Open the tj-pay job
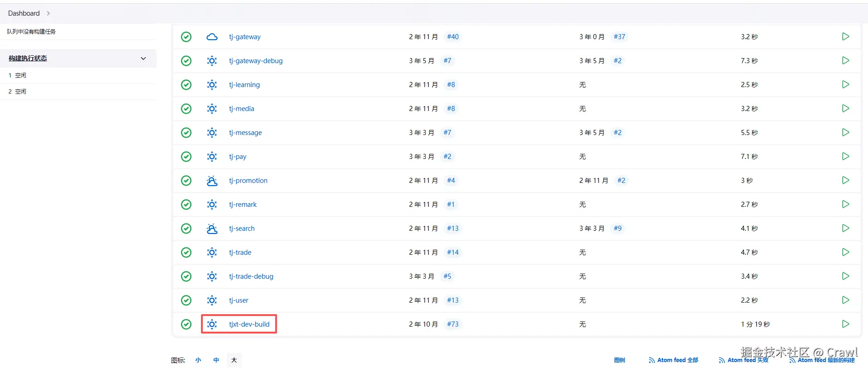 tap(237, 157)
